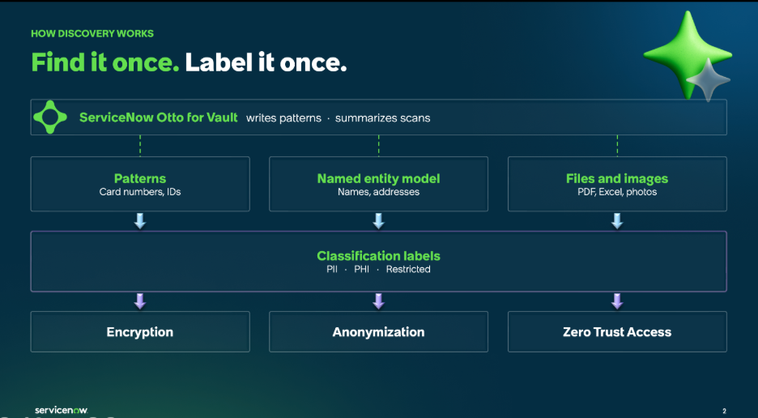Click the "PII" label text
This screenshot has height=418, width=758.
[332, 269]
